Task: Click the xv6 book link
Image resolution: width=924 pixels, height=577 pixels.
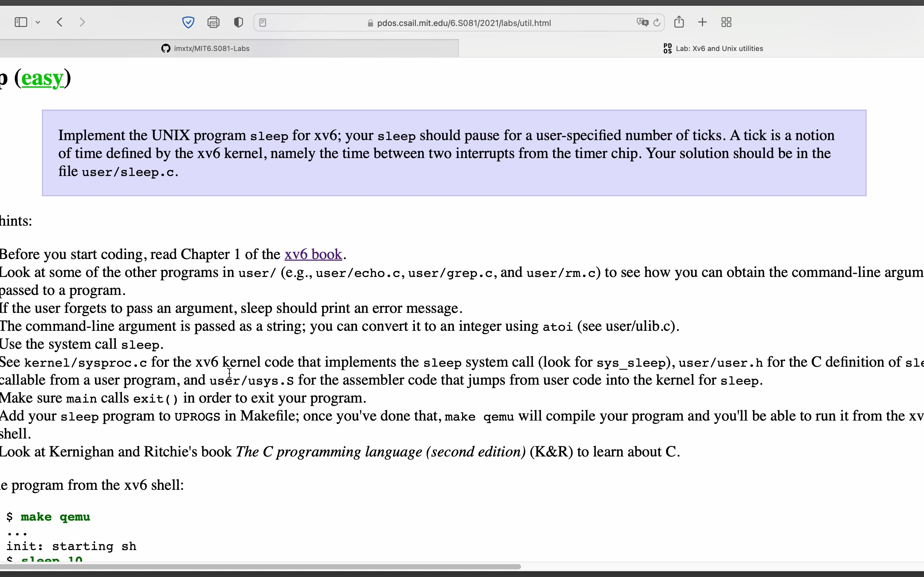Action: 313,254
